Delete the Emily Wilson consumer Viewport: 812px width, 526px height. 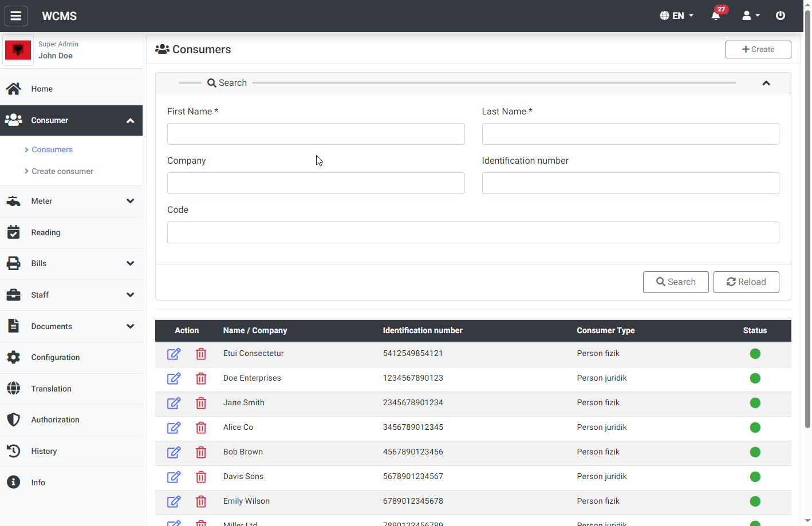tap(201, 501)
